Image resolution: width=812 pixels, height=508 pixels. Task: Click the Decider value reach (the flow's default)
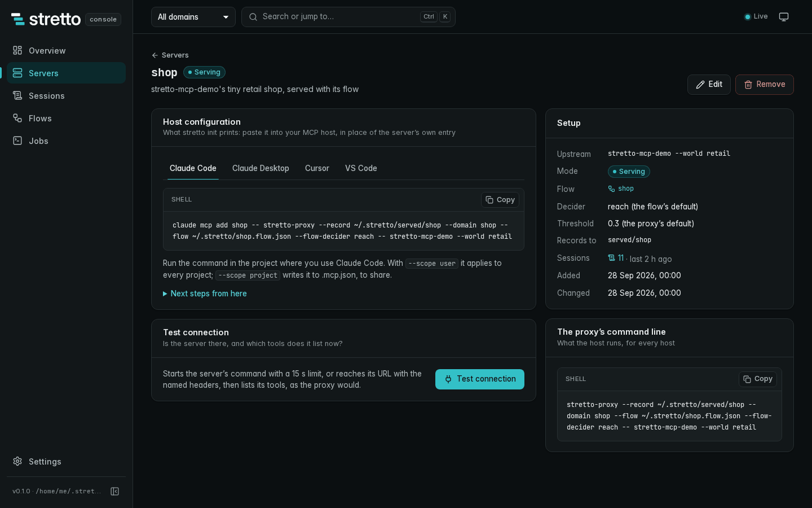pyautogui.click(x=653, y=207)
